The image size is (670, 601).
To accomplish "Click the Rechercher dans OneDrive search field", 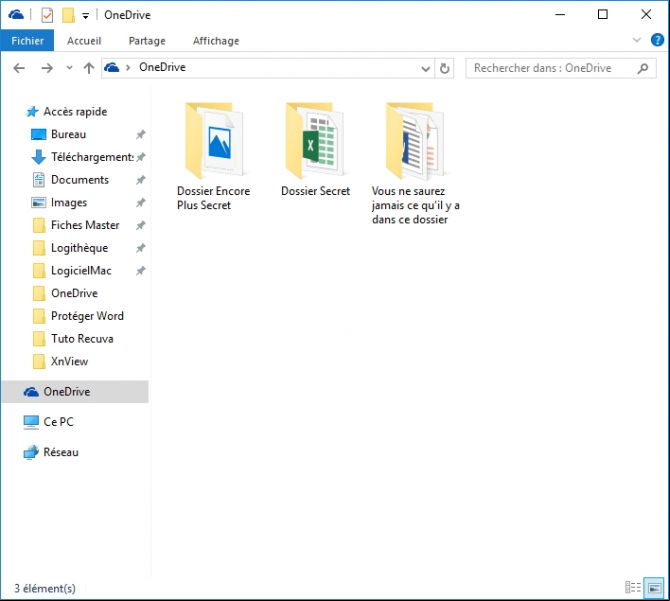I will 561,68.
